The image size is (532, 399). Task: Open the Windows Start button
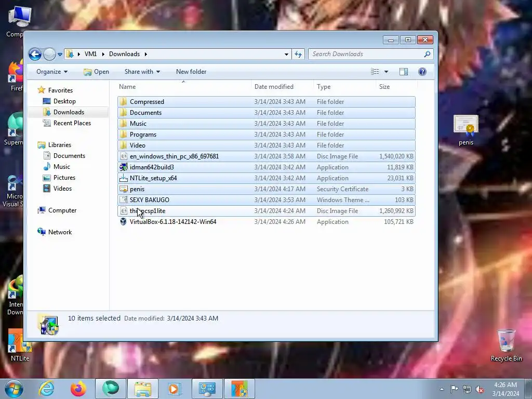coord(14,389)
